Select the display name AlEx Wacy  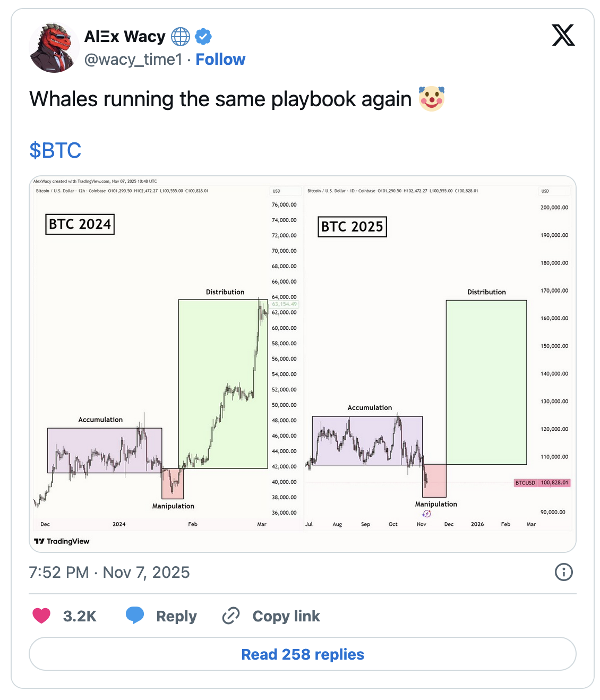[124, 36]
